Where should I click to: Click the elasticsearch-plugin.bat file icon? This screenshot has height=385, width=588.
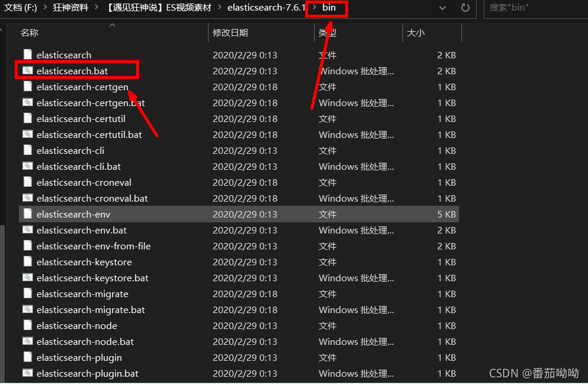(x=27, y=373)
